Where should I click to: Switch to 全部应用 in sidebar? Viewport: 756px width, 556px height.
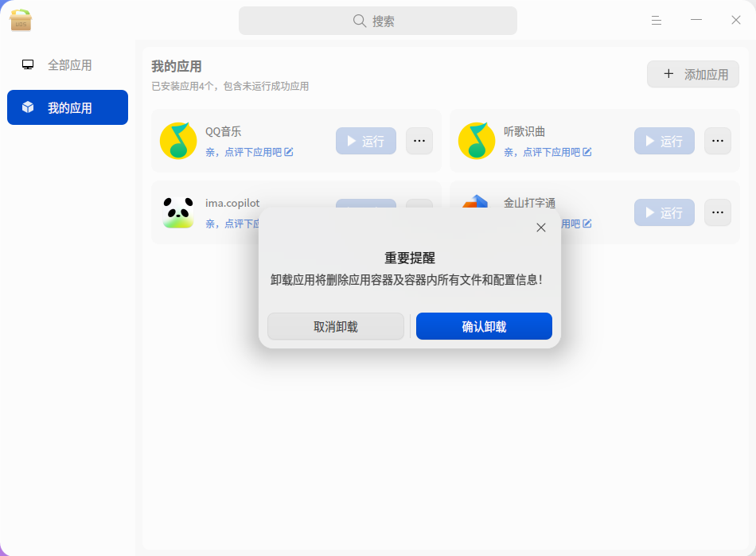coord(68,65)
